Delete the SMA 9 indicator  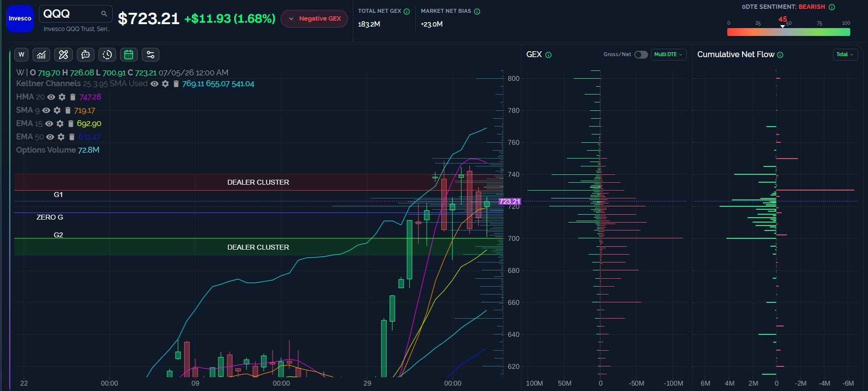tap(68, 110)
